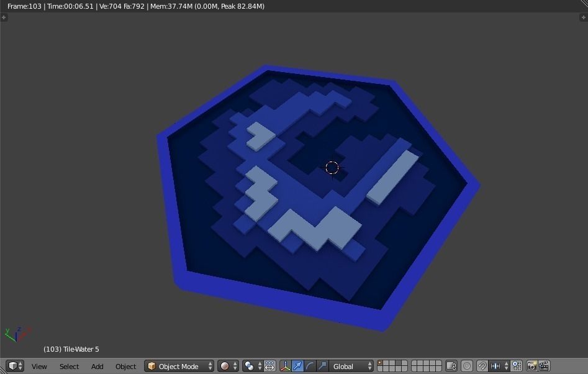Select the rotate manipulator arc

(x=310, y=366)
